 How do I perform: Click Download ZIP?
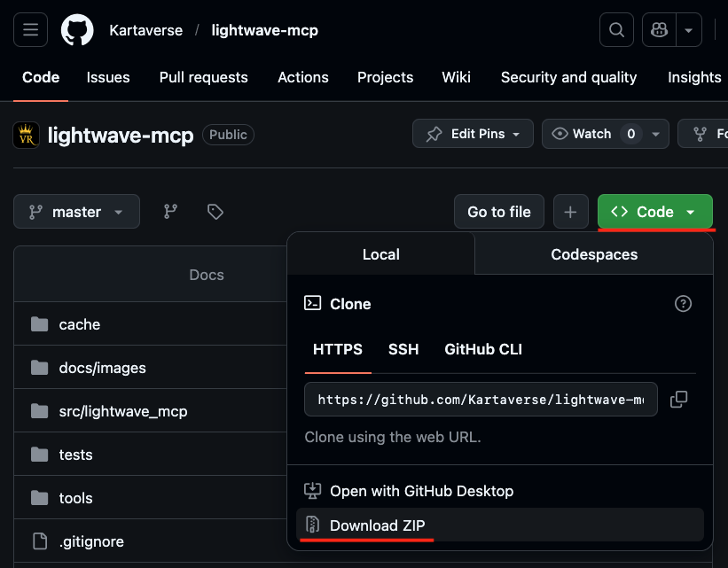tap(500, 525)
